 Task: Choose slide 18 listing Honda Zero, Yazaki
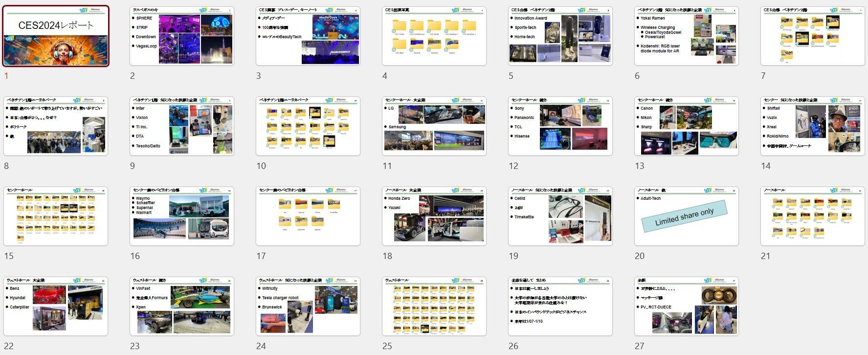pyautogui.click(x=434, y=216)
